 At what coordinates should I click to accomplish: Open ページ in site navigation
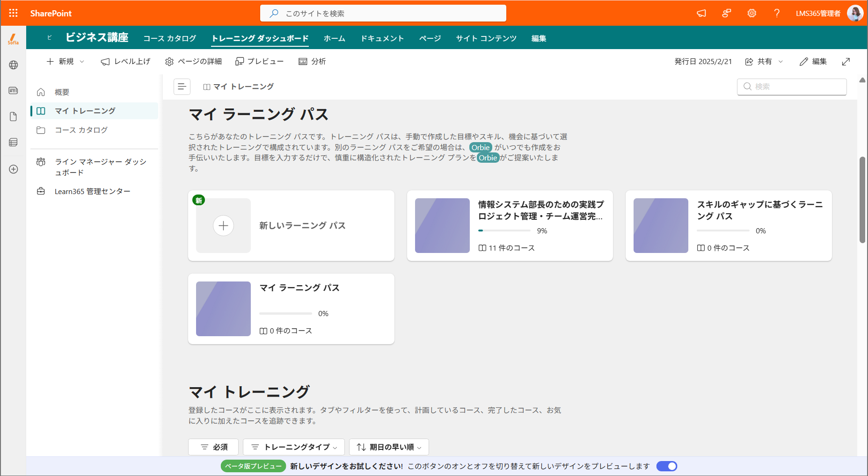coord(430,38)
